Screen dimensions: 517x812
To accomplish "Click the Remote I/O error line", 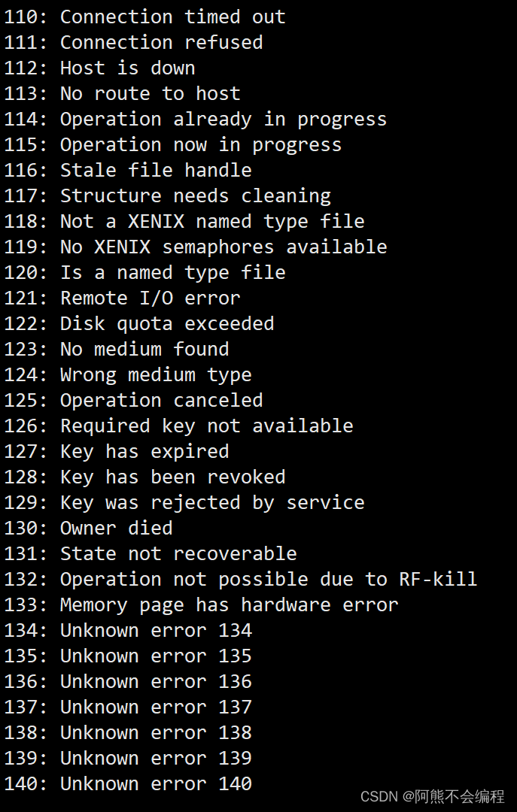I will (122, 298).
